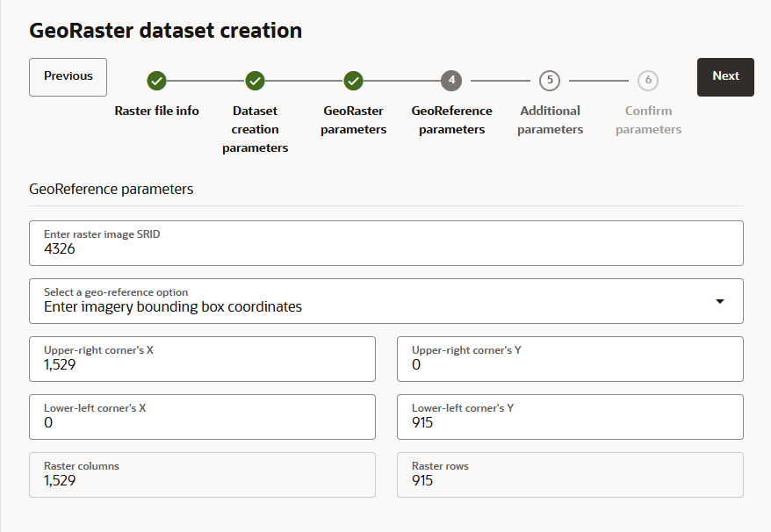Click the completed checkmark for Dataset creation parameters
771x532 pixels.
tap(255, 80)
